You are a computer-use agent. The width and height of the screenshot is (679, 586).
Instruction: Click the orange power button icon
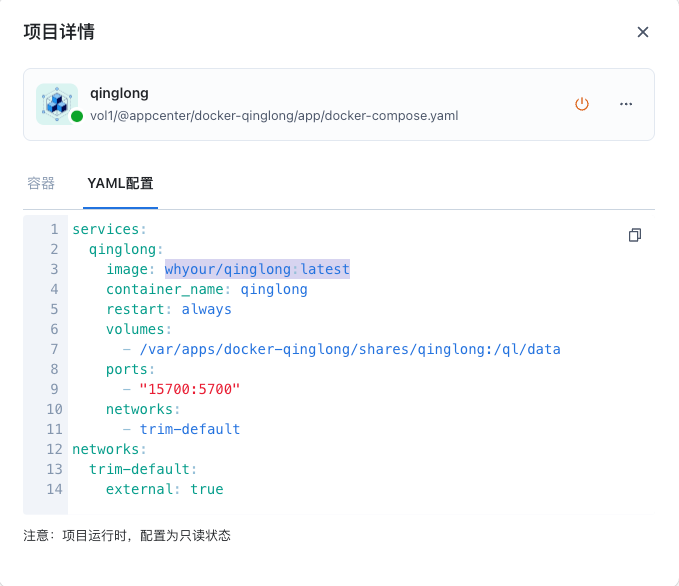point(582,104)
